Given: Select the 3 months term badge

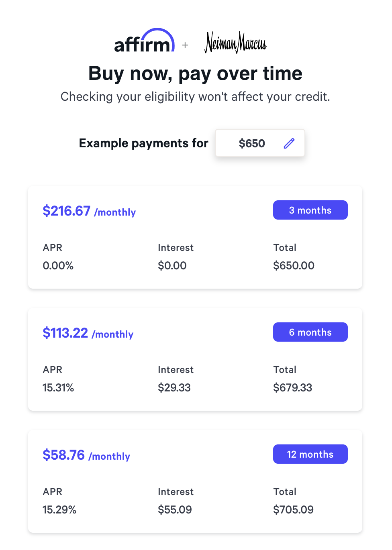Looking at the screenshot, I should point(310,210).
